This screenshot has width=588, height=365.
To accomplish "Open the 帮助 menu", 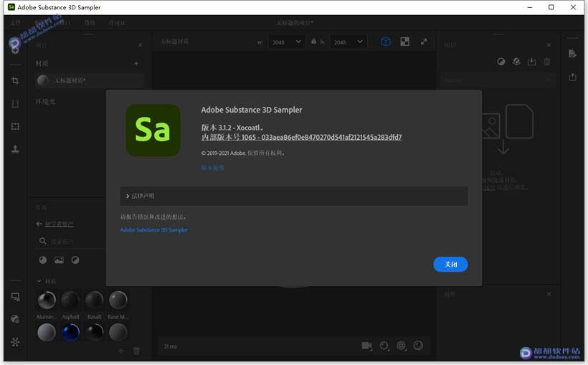I will 90,23.
